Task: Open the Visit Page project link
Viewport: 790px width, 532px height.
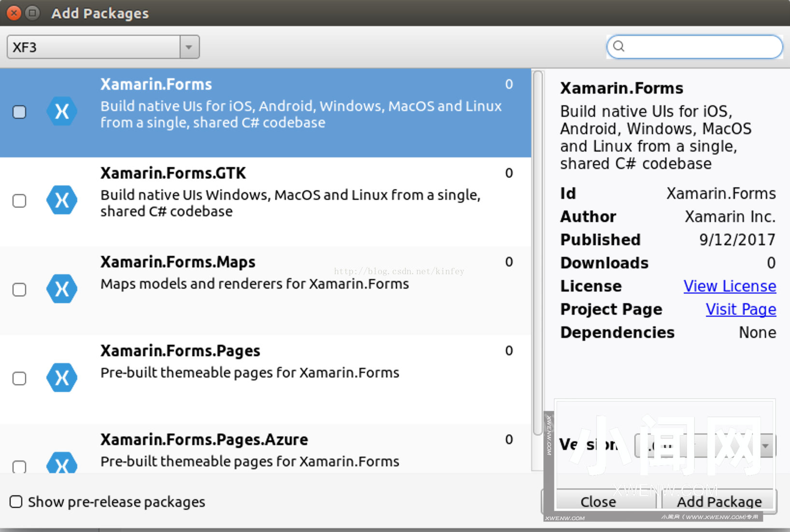Action: click(x=741, y=309)
